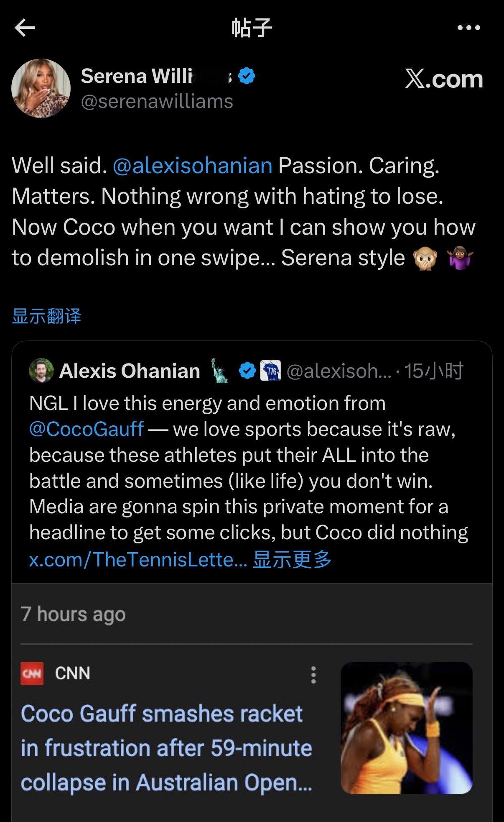Open the three-dot post options menu
504x822 pixels.
pyautogui.click(x=468, y=28)
